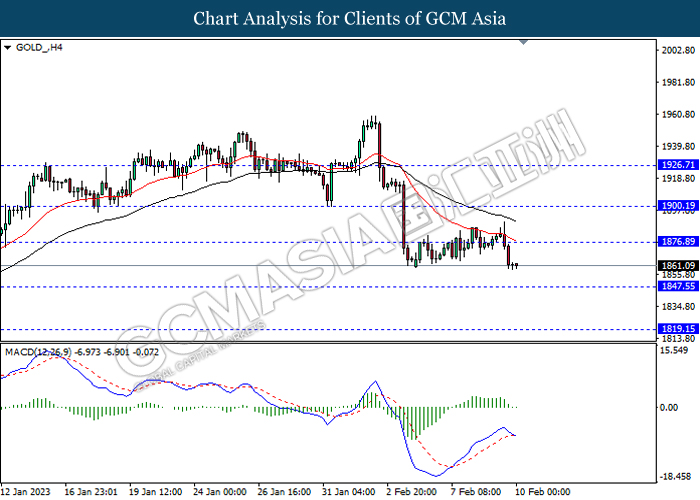The height and width of the screenshot is (500, 700).
Task: Select the 1847.55 horizontal level price label
Action: 679,286
